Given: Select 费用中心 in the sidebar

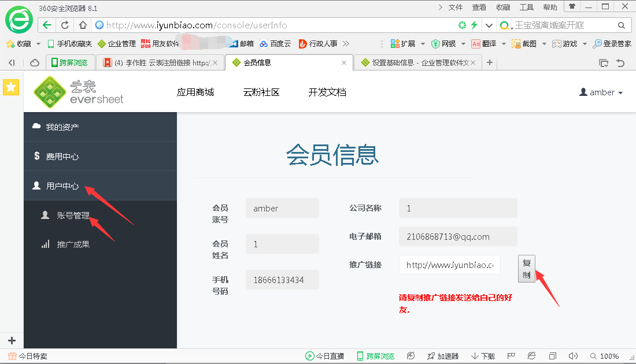Looking at the screenshot, I should [100, 156].
